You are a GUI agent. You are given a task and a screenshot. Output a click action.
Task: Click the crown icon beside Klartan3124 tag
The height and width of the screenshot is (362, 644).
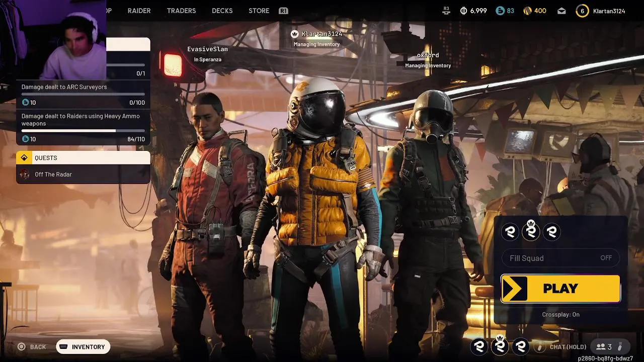click(x=295, y=34)
